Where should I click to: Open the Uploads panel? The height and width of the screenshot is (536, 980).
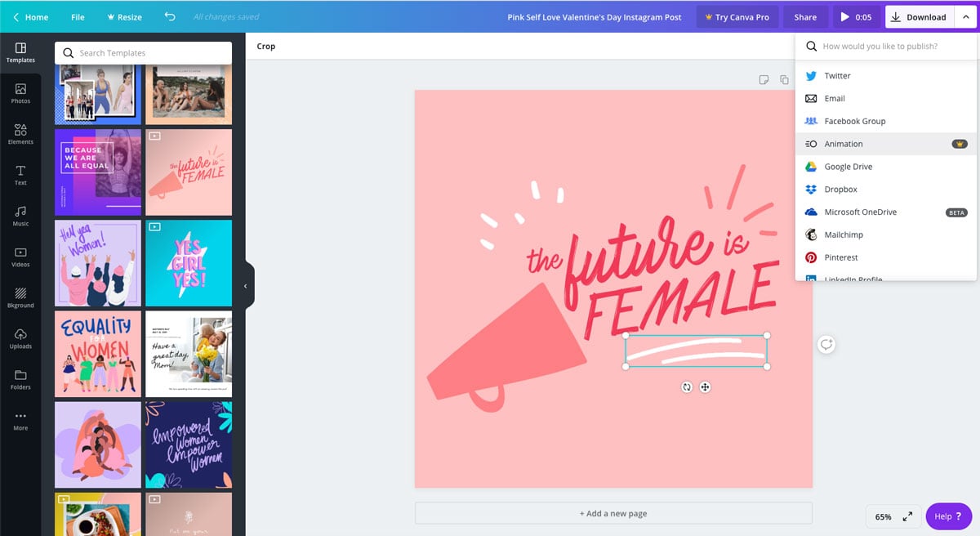tap(20, 338)
